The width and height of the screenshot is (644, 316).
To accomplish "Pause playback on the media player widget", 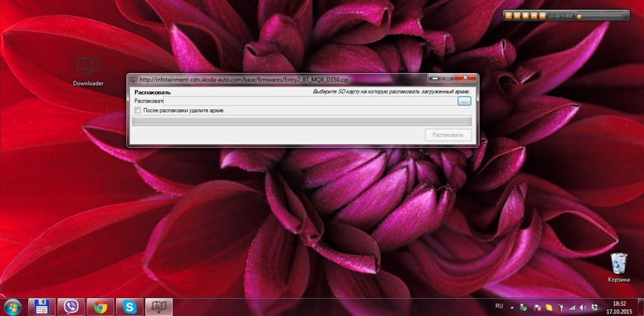I will coord(517,15).
